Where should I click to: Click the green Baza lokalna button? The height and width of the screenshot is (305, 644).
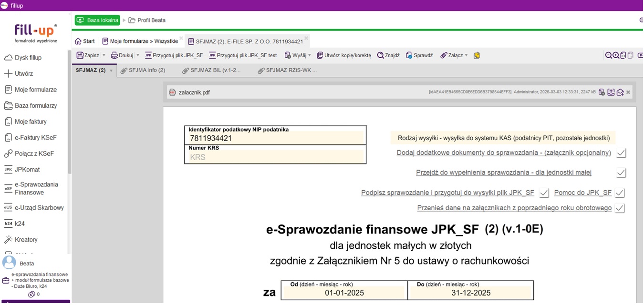click(x=97, y=20)
